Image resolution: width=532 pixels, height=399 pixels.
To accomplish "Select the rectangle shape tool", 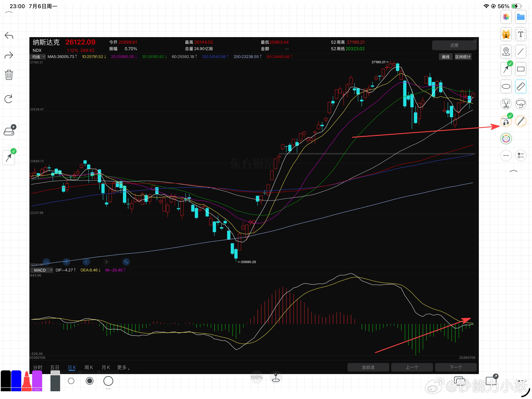I will point(521,69).
